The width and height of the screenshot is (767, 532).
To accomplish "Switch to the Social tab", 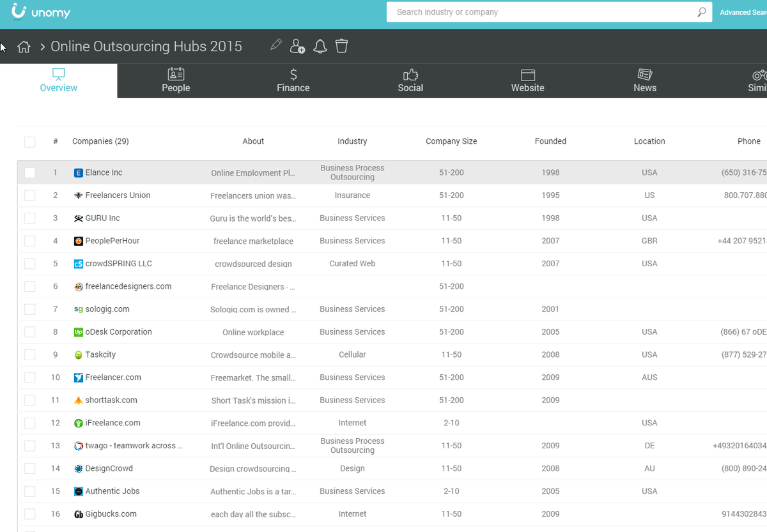I will (410, 81).
